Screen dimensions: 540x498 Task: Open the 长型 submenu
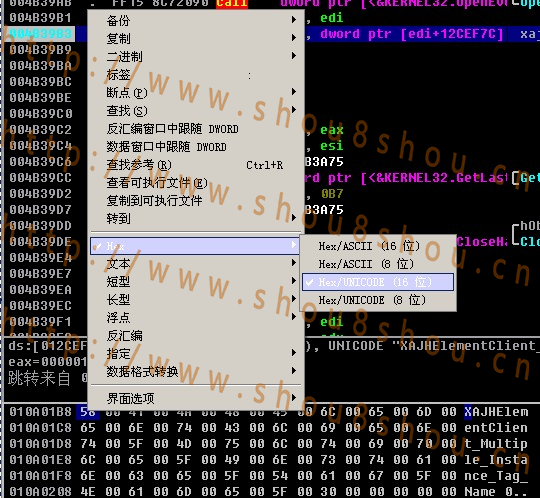pos(196,300)
